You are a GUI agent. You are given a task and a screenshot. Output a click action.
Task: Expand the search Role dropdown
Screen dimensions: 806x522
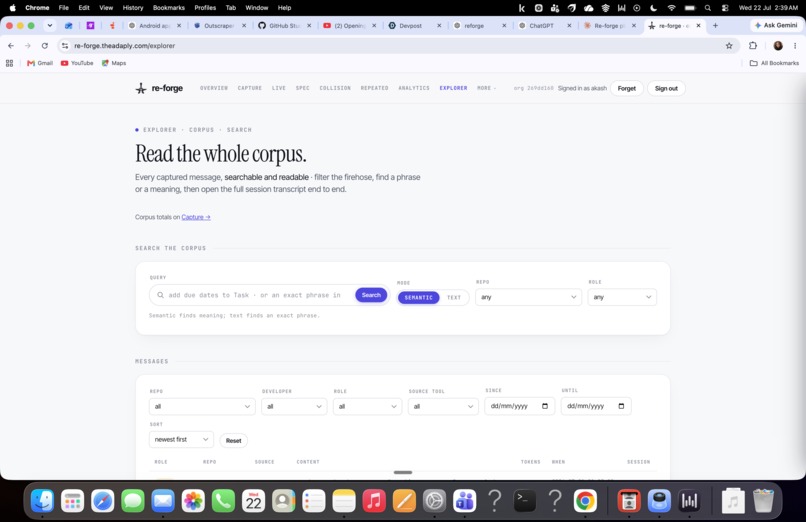click(622, 297)
